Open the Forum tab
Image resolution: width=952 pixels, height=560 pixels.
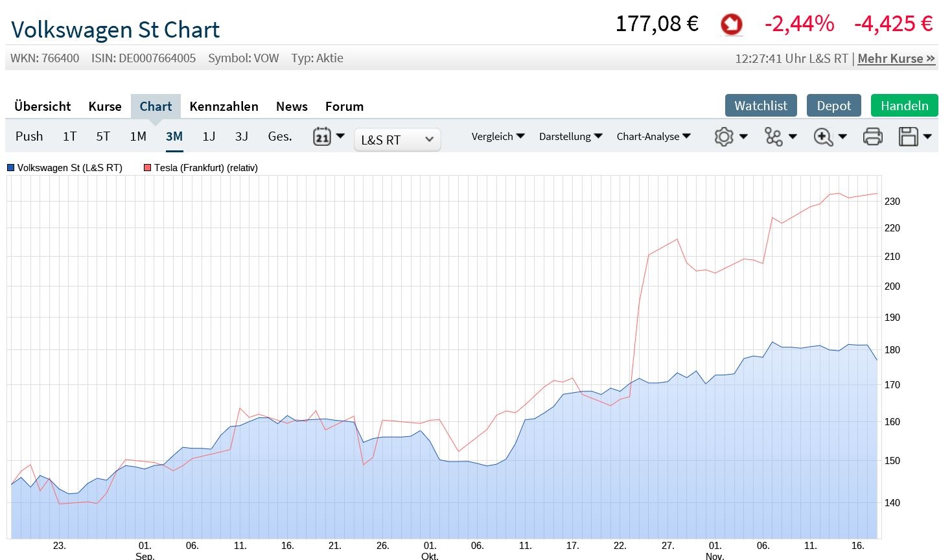tap(344, 106)
